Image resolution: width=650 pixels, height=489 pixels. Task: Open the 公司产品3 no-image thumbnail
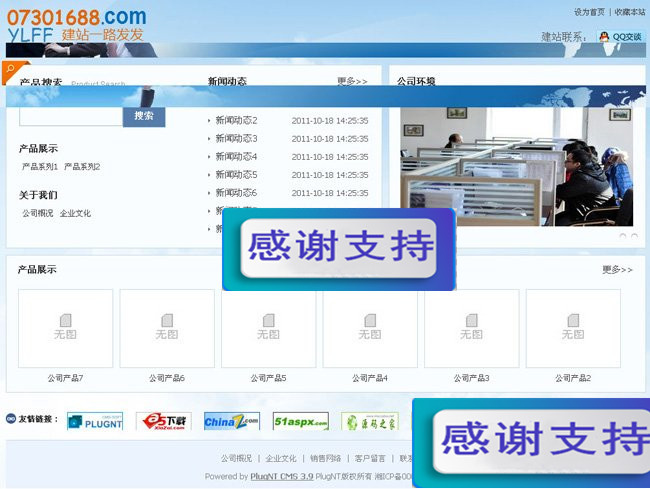click(472, 328)
